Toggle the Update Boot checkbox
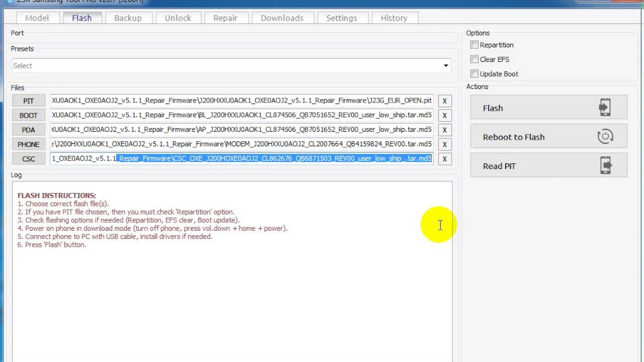The height and width of the screenshot is (362, 644). coord(474,73)
